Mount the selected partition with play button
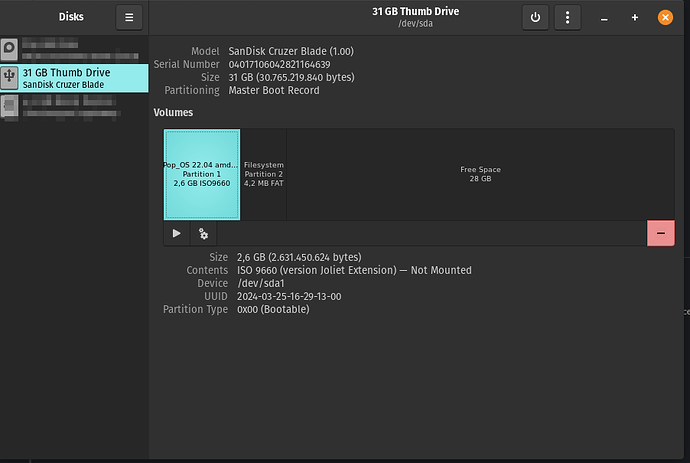This screenshot has height=463, width=690. [x=177, y=233]
